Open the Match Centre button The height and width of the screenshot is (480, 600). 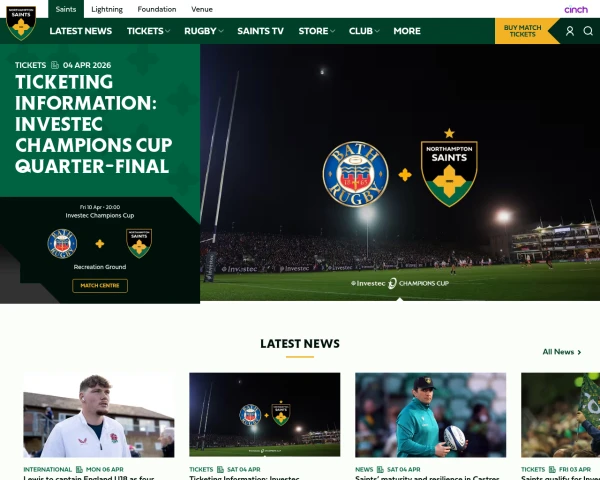tap(100, 286)
